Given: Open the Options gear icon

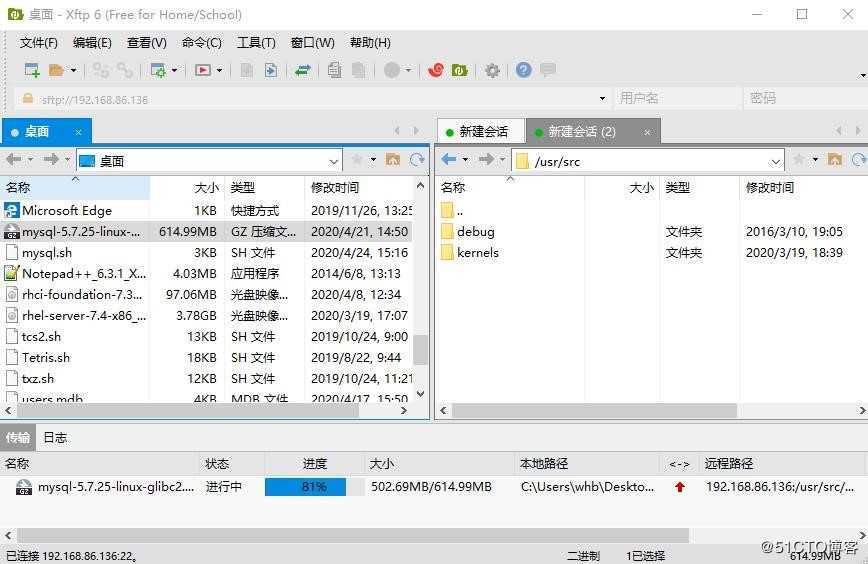Looking at the screenshot, I should click(x=492, y=70).
